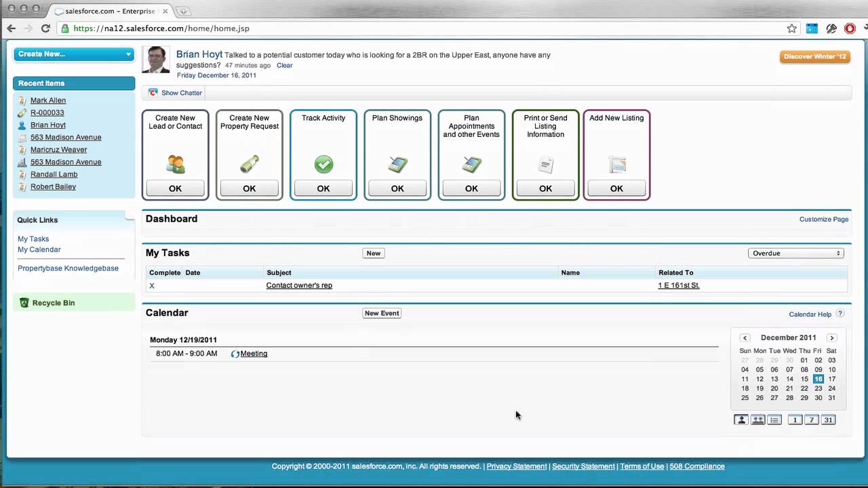Click Discover Winter '12 button
The height and width of the screenshot is (488, 868).
pyautogui.click(x=815, y=56)
